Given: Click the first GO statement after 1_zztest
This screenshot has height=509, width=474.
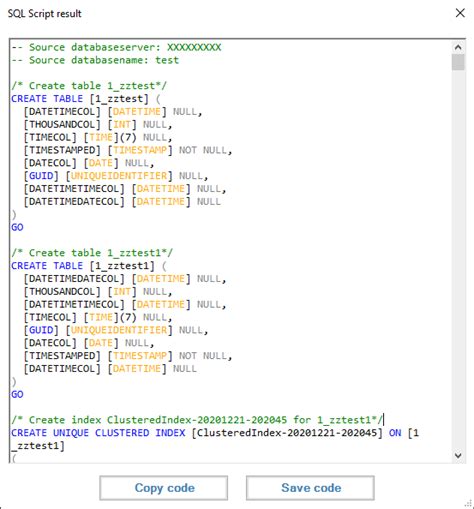Looking at the screenshot, I should [x=17, y=227].
